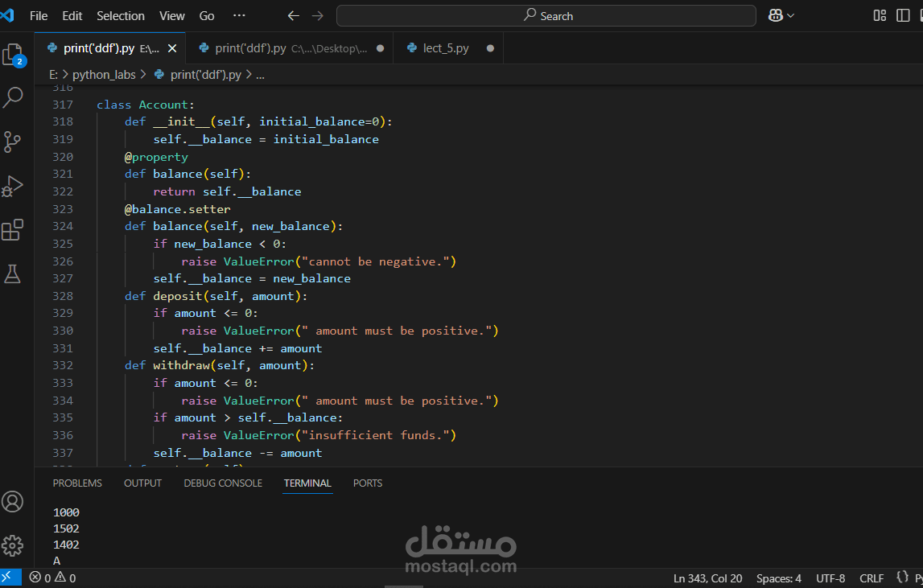Go forward using the right arrow
The image size is (923, 588).
coord(318,16)
